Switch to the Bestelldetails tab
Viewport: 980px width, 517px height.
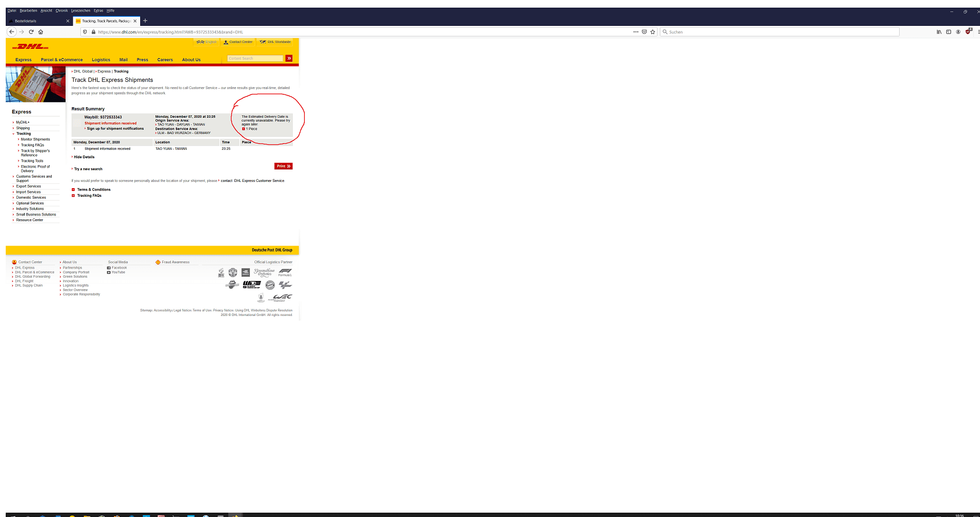[x=26, y=21]
